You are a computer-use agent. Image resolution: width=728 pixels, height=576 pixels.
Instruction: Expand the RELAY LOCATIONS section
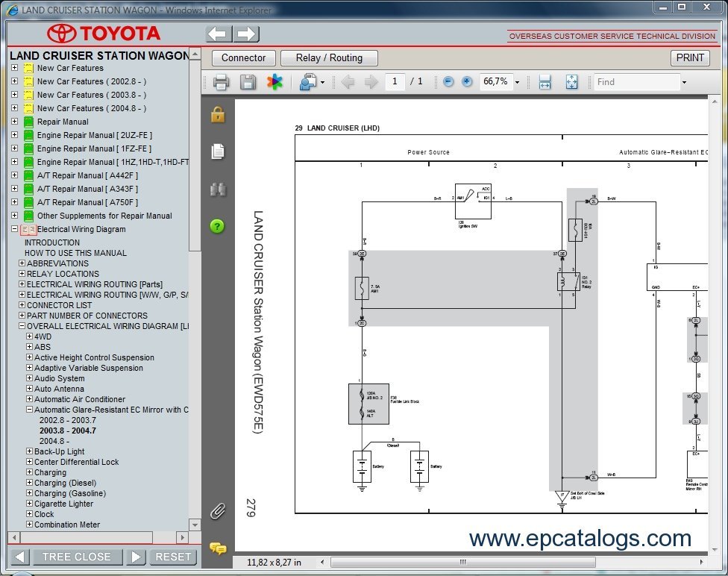pyautogui.click(x=22, y=274)
